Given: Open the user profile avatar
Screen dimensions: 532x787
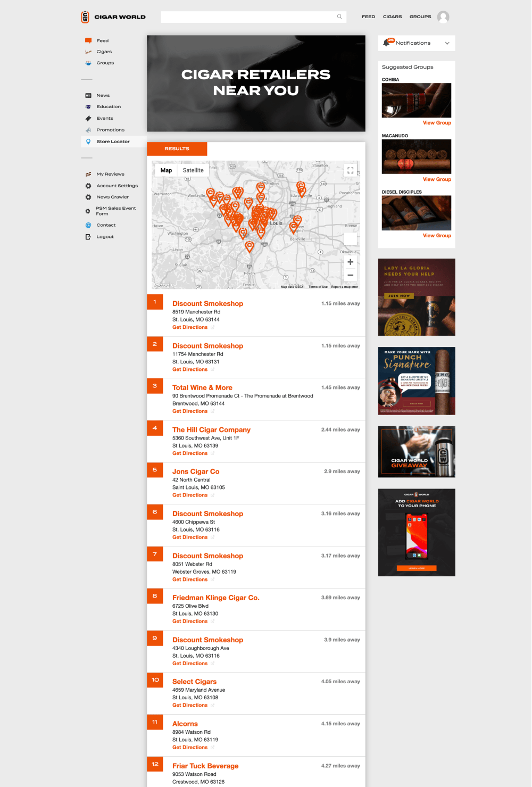Looking at the screenshot, I should pos(443,17).
